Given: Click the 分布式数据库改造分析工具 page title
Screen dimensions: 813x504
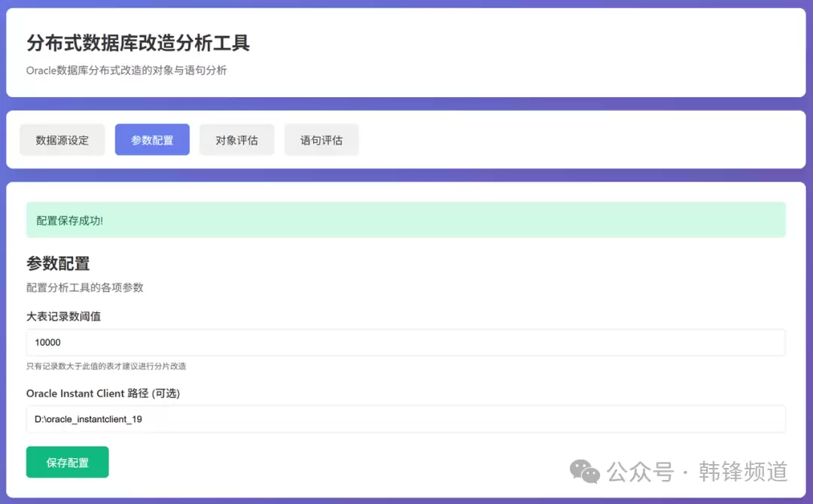Looking at the screenshot, I should [138, 43].
